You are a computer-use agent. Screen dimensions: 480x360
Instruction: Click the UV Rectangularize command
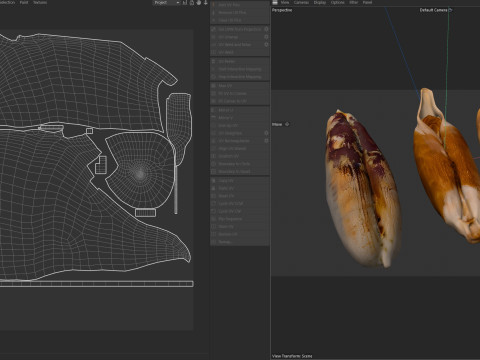pyautogui.click(x=237, y=141)
